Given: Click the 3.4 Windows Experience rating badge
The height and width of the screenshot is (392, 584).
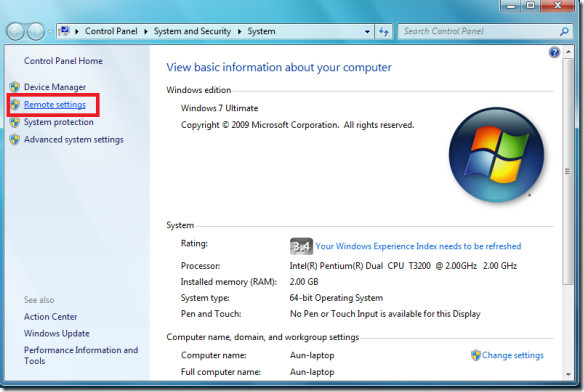Looking at the screenshot, I should [301, 246].
